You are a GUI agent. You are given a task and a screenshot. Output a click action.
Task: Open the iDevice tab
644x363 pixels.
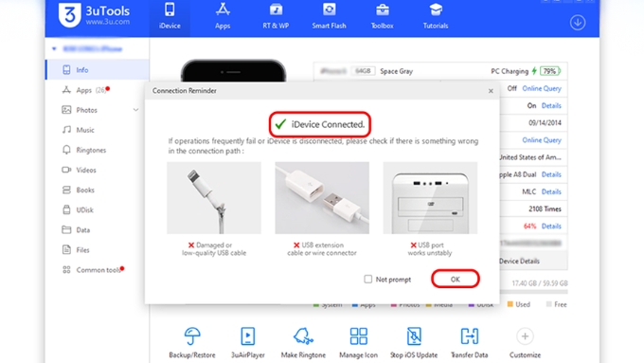pos(170,16)
